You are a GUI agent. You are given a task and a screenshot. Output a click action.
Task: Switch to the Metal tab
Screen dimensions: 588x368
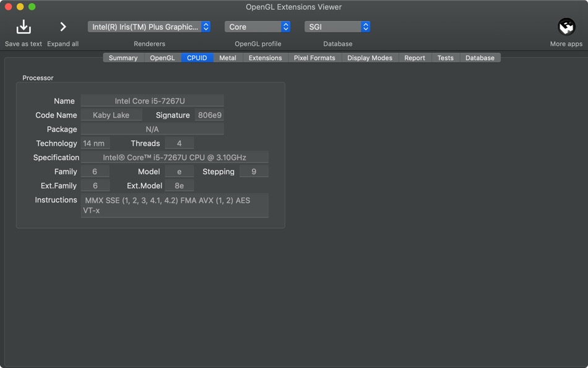click(228, 58)
